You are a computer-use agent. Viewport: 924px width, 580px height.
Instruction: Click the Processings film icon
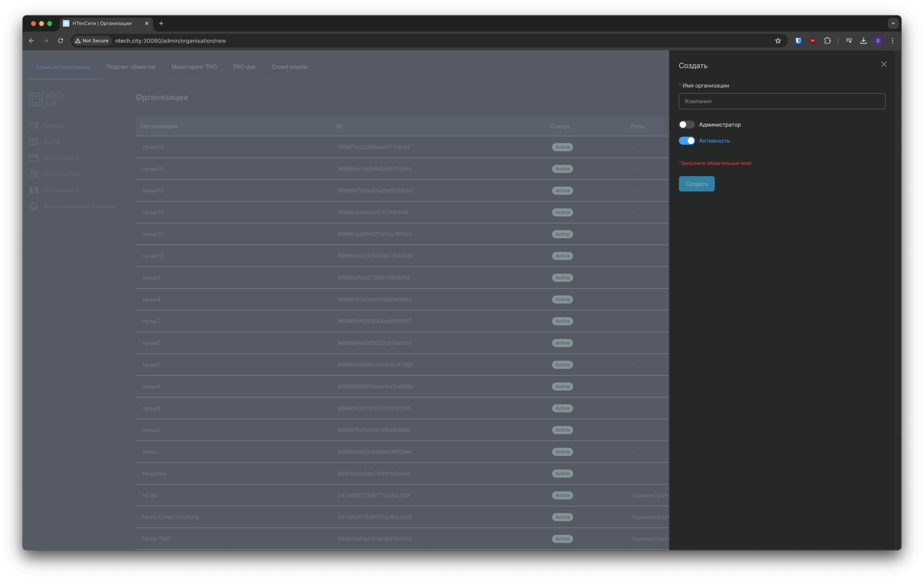(x=34, y=190)
